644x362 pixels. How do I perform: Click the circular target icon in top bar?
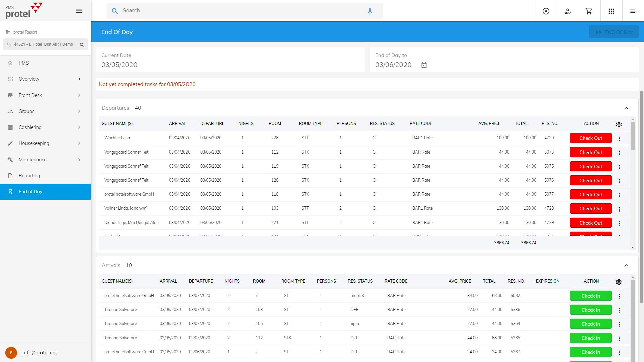pyautogui.click(x=546, y=11)
